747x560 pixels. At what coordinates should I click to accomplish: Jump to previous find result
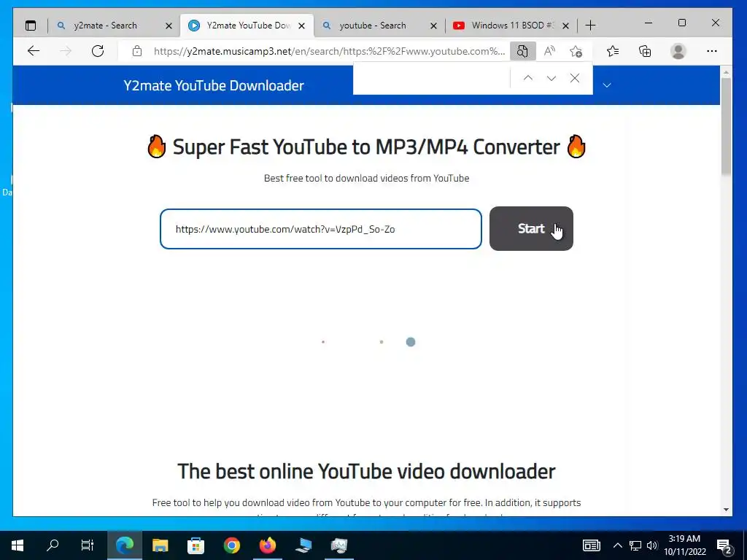click(528, 78)
